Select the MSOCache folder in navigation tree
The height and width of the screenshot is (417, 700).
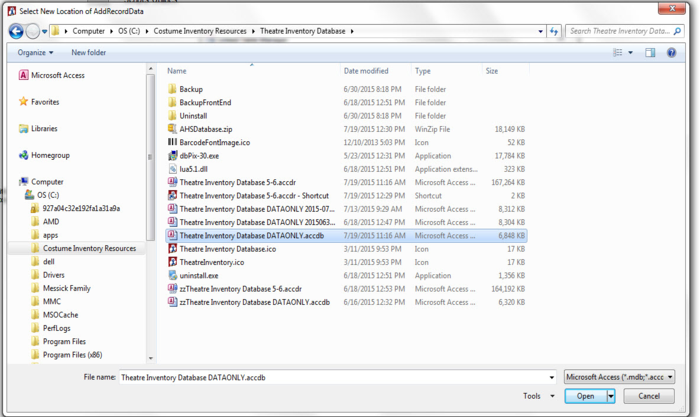(54, 315)
